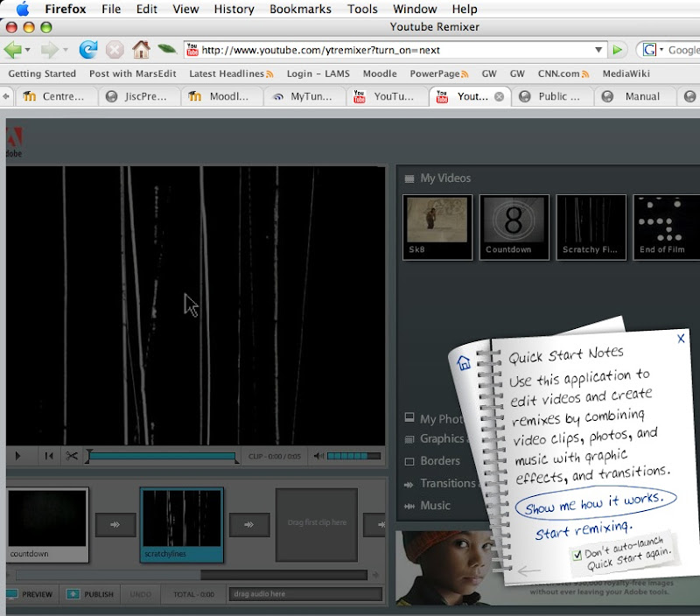Adjust the volume level bar
This screenshot has width=700, height=616.
pos(353,456)
